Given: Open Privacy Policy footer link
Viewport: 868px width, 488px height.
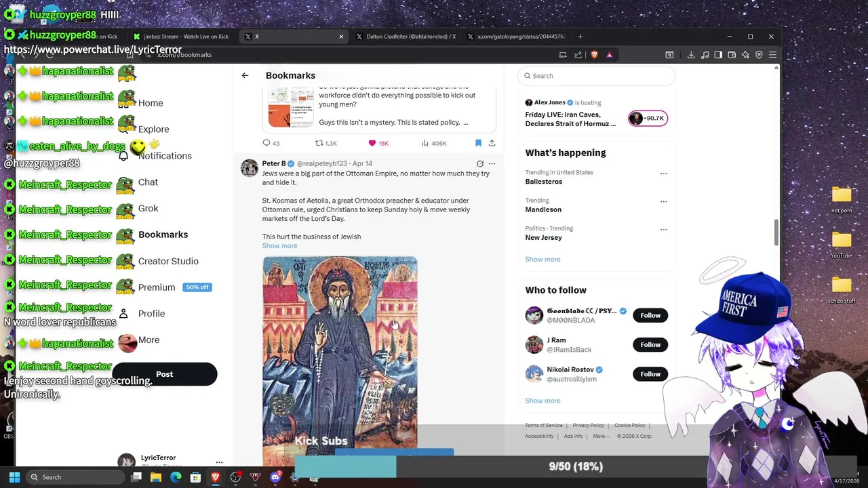Looking at the screenshot, I should (x=589, y=426).
